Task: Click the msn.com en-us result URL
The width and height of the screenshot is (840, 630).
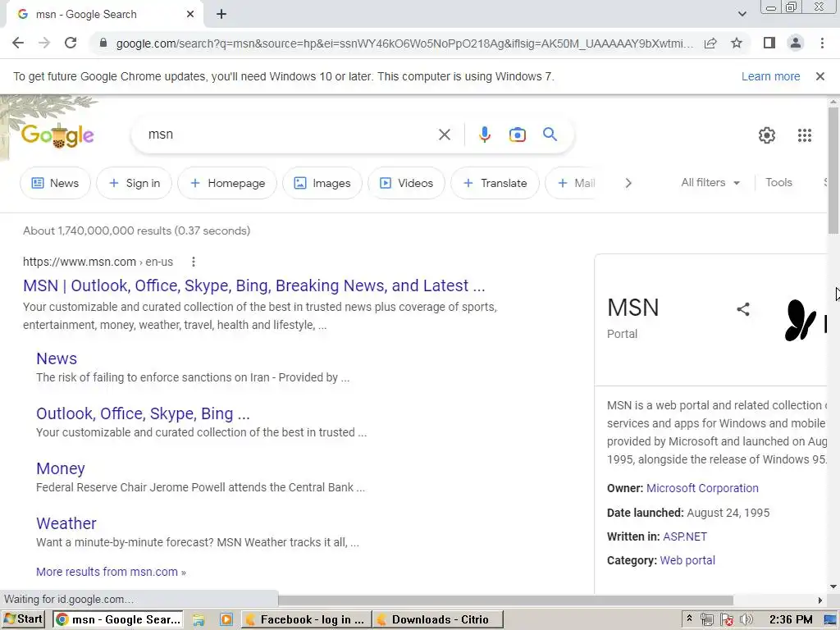Action: point(98,262)
